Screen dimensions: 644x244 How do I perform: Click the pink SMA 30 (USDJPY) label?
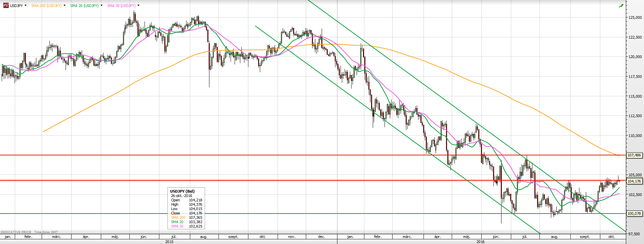[x=121, y=6]
